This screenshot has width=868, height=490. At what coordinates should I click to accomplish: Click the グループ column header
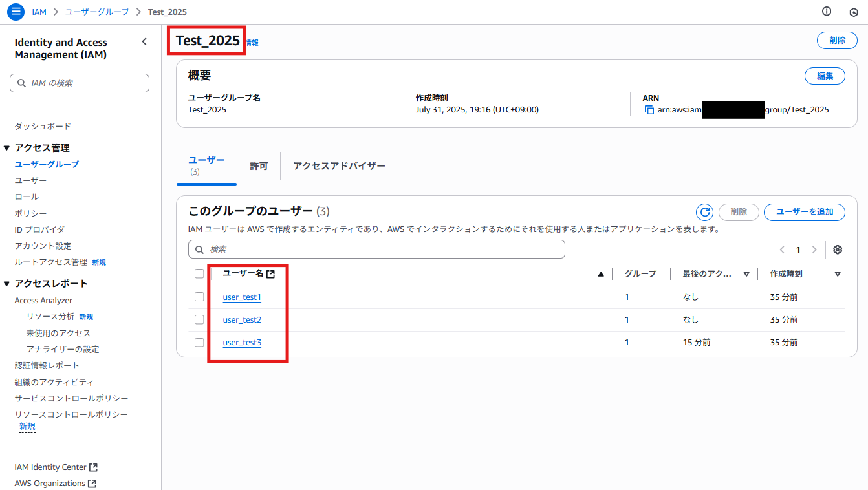(x=640, y=274)
